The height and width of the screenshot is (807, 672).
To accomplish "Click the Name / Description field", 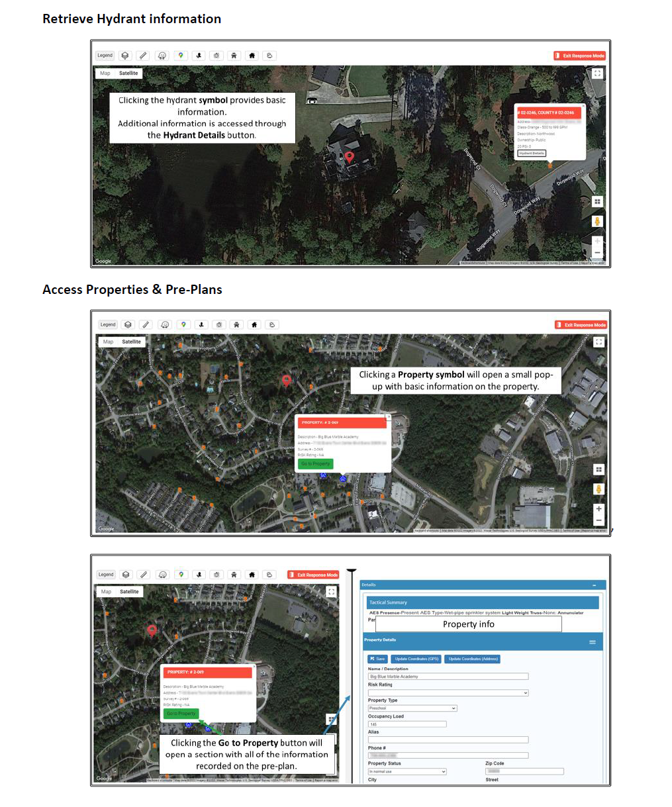I will coord(448,677).
